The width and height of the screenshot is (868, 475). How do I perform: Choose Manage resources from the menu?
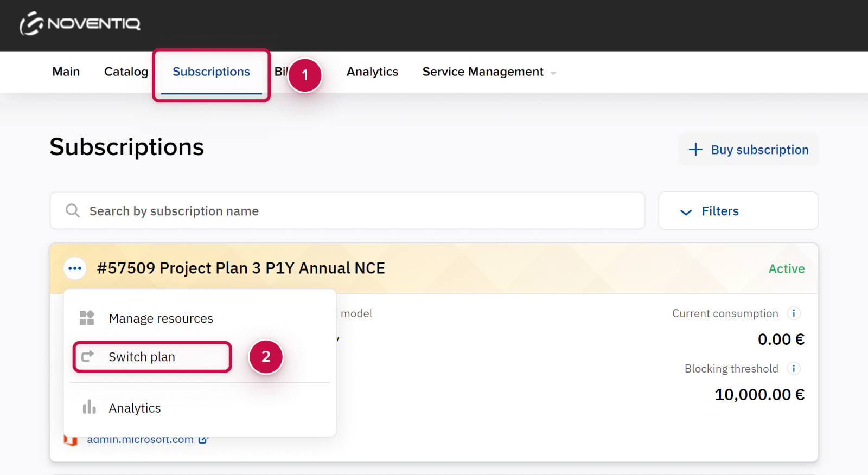pyautogui.click(x=161, y=318)
